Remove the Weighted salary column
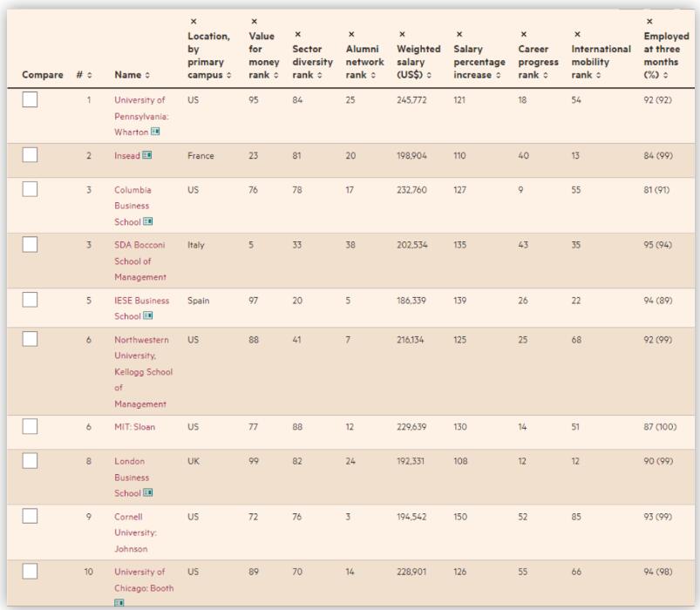The width and height of the screenshot is (700, 610). point(402,34)
